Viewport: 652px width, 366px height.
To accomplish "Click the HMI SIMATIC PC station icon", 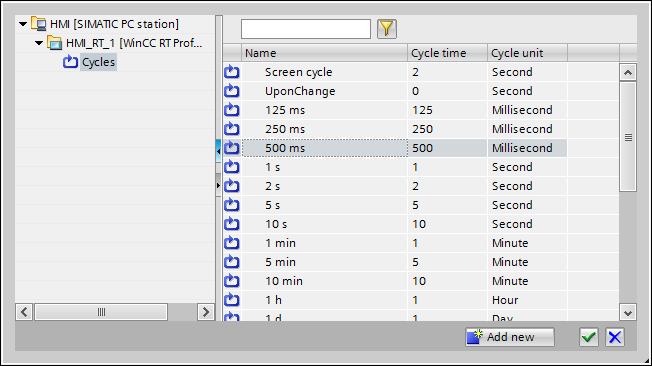I will pos(39,24).
